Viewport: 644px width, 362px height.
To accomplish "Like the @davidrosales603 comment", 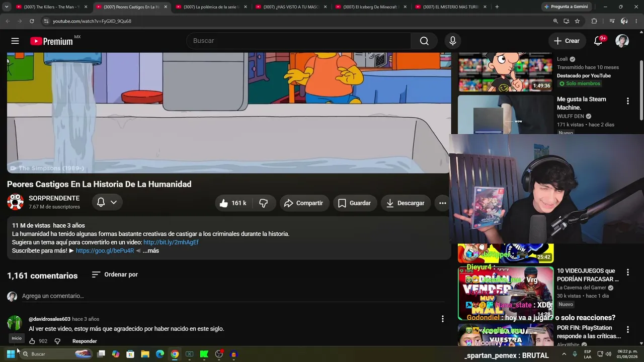I will coord(32,341).
